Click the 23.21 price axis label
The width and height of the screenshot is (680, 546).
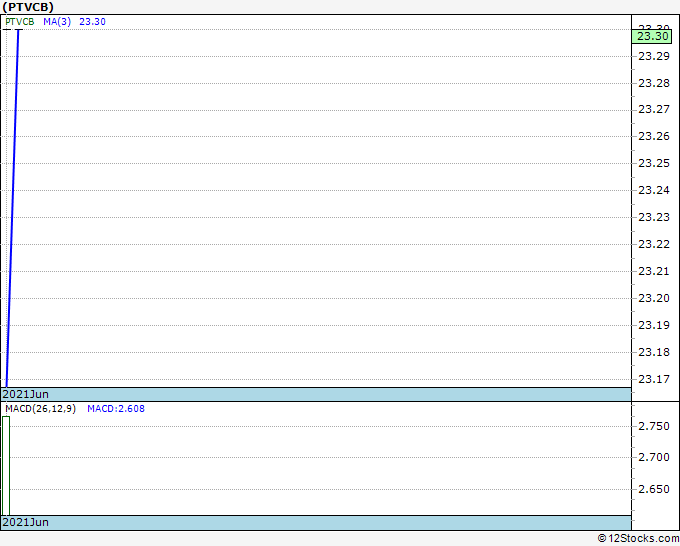tap(654, 271)
